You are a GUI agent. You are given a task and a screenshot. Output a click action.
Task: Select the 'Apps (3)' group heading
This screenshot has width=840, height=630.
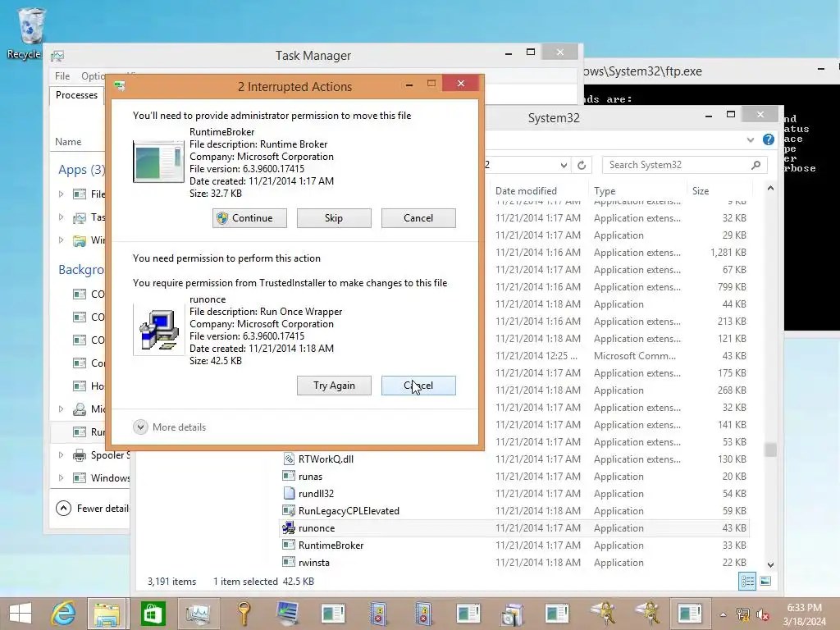[x=81, y=170]
